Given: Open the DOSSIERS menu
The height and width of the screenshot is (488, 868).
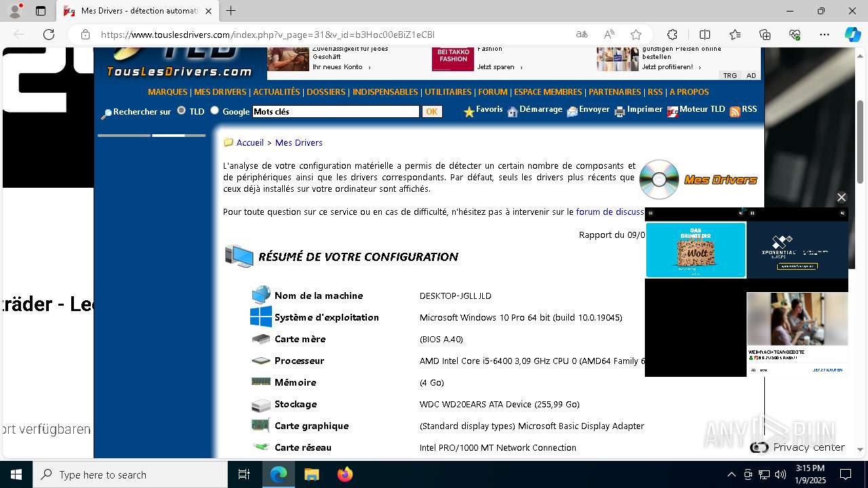Looking at the screenshot, I should [326, 92].
